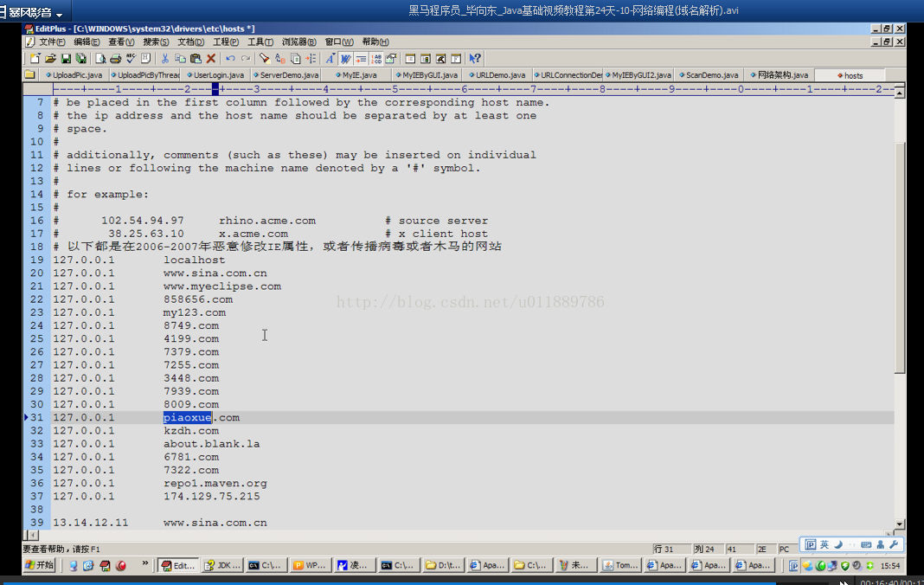The height and width of the screenshot is (585, 924).
Task: Click the directory folder icon left of tabs
Action: click(30, 75)
